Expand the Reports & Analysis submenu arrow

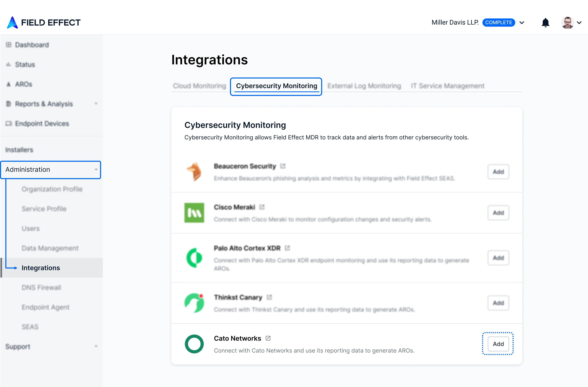click(x=96, y=104)
